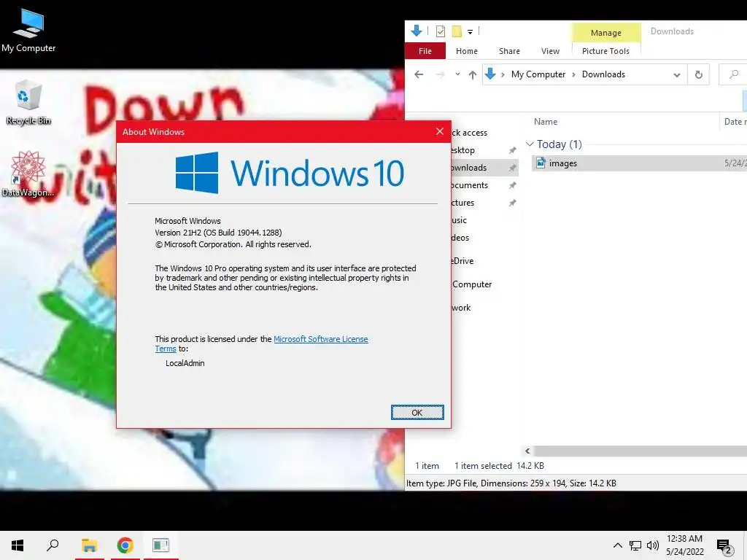Show hidden system tray icons
Image resolution: width=747 pixels, height=560 pixels.
coord(617,545)
